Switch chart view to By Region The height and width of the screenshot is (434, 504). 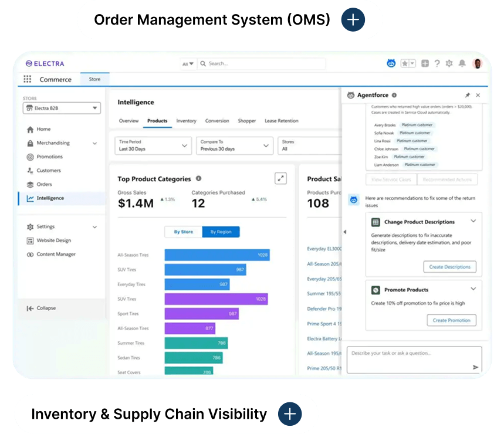[x=221, y=232]
